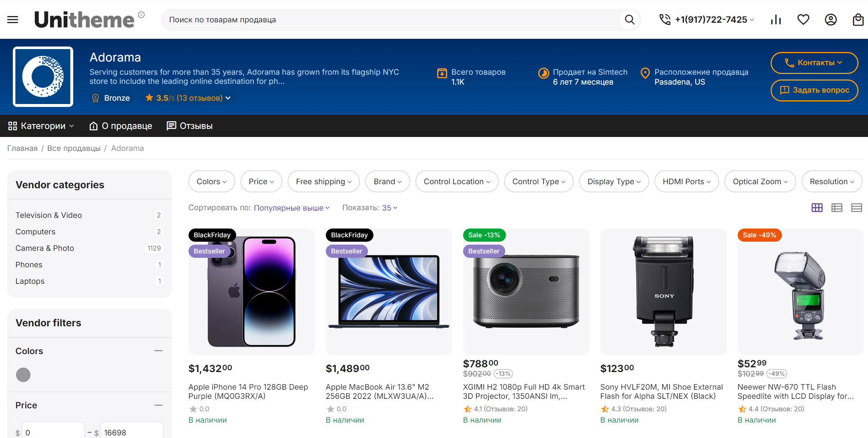Expand the Free shipping filter
Image resolution: width=868 pixels, height=438 pixels.
click(324, 182)
